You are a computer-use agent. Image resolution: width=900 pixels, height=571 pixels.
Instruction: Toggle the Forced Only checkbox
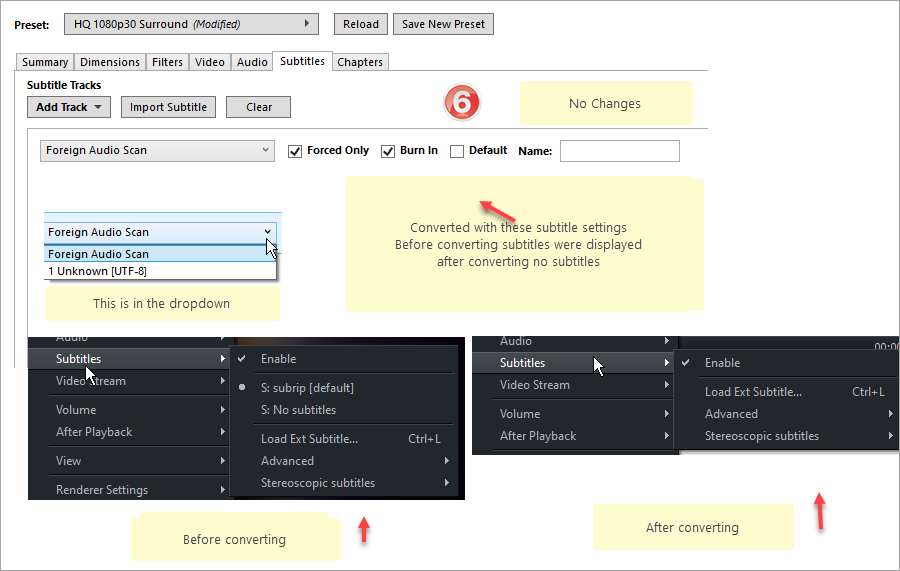tap(295, 151)
